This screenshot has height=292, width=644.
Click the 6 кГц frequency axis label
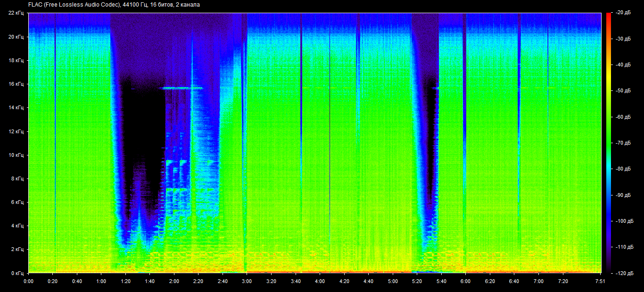pyautogui.click(x=17, y=202)
